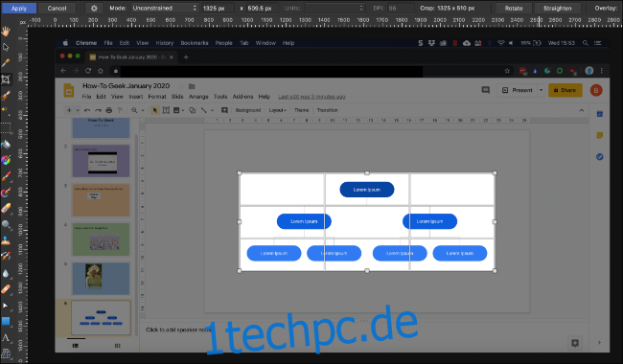Select the Move arrow tool
The height and width of the screenshot is (364, 623).
click(6, 47)
